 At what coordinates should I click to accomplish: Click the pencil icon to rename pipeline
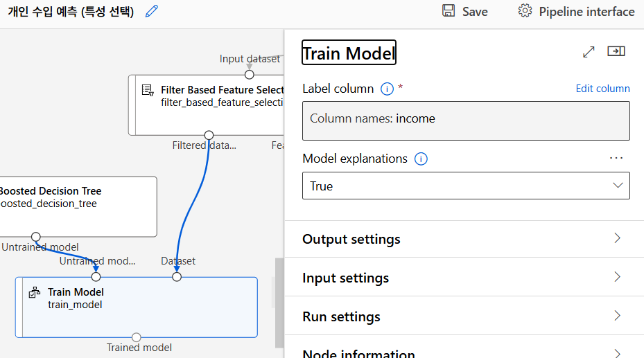click(152, 11)
